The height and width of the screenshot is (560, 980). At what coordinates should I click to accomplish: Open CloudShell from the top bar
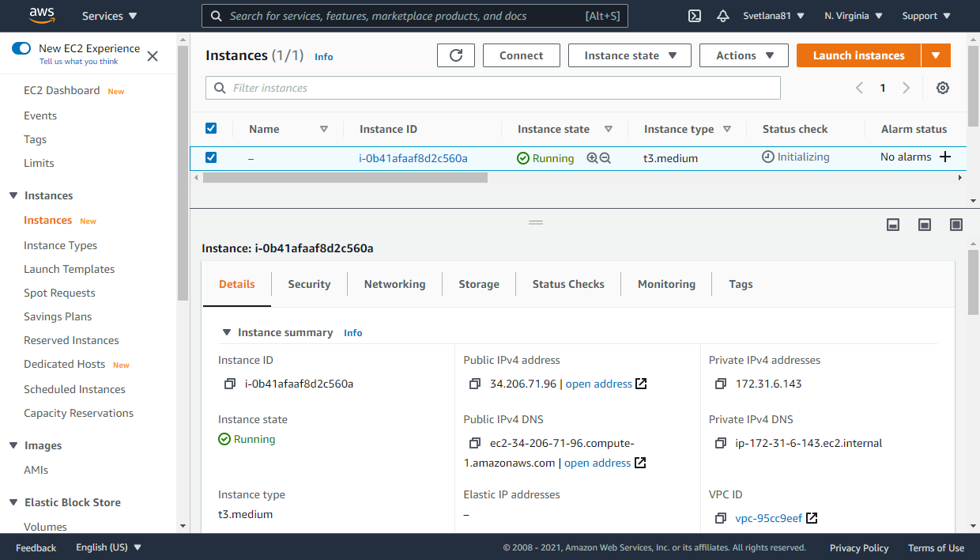(694, 15)
